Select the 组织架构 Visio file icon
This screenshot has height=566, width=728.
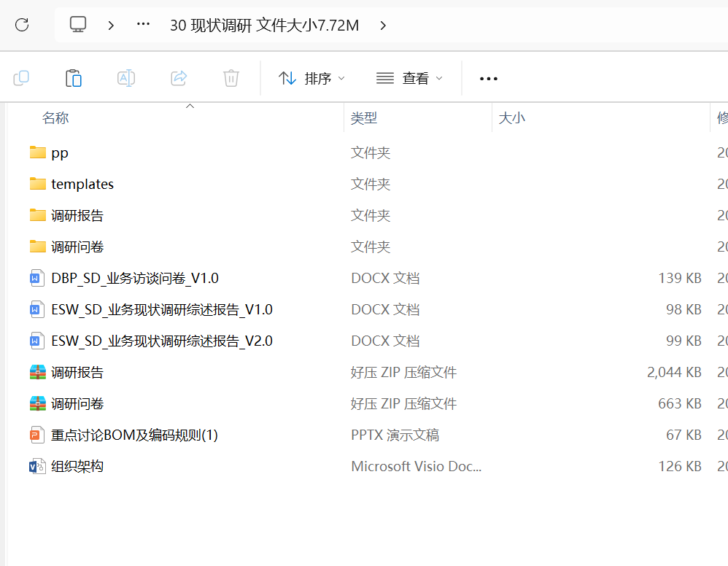37,466
